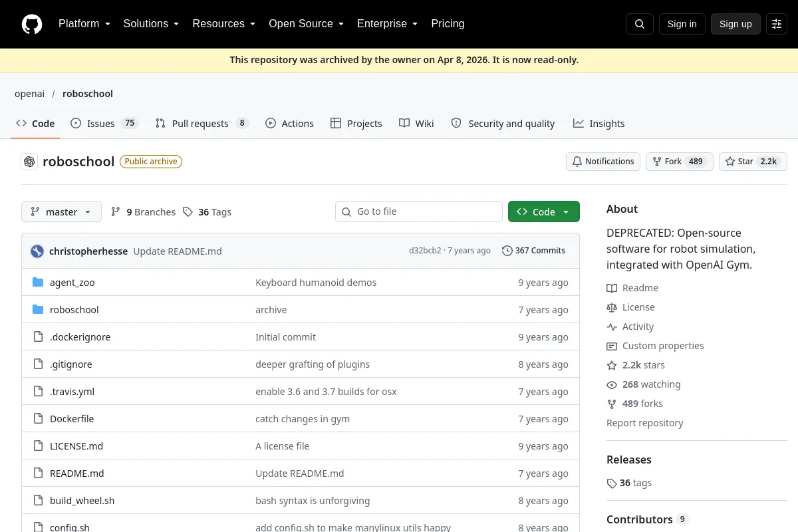Click the Dockerfile file icon
Image resolution: width=798 pixels, height=532 pixels.
[38, 419]
